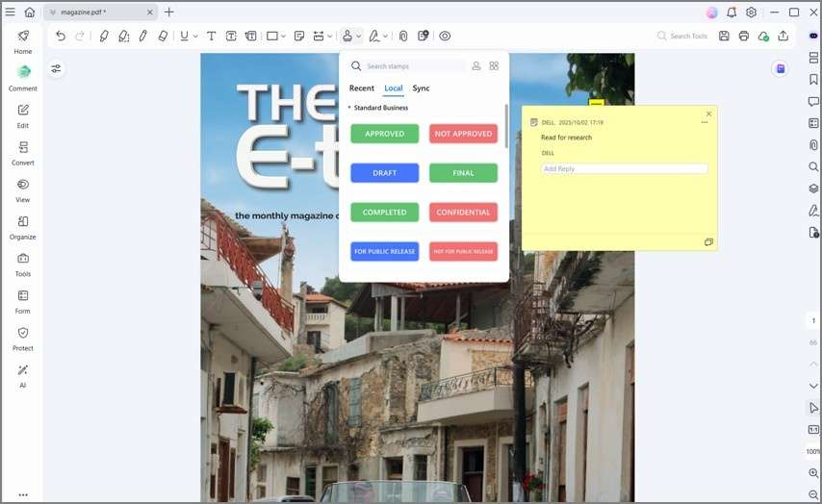Click the Add Attachment paperclip icon
Screen dimensions: 822x504
point(403,36)
